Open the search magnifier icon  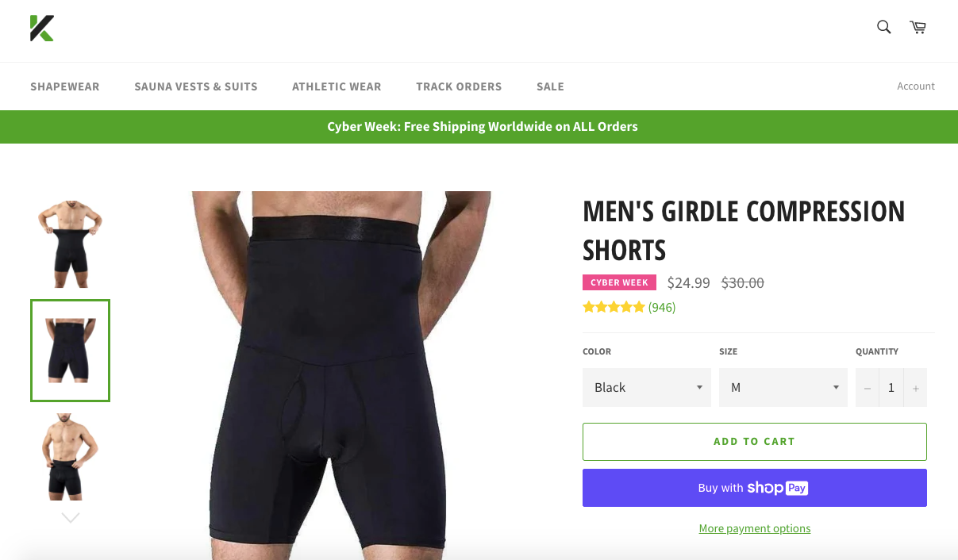click(x=883, y=27)
